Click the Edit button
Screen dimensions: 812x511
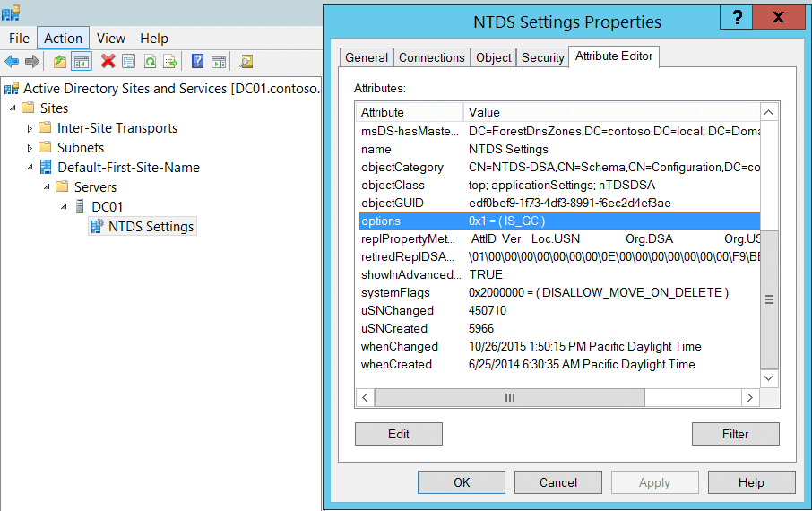tap(399, 434)
